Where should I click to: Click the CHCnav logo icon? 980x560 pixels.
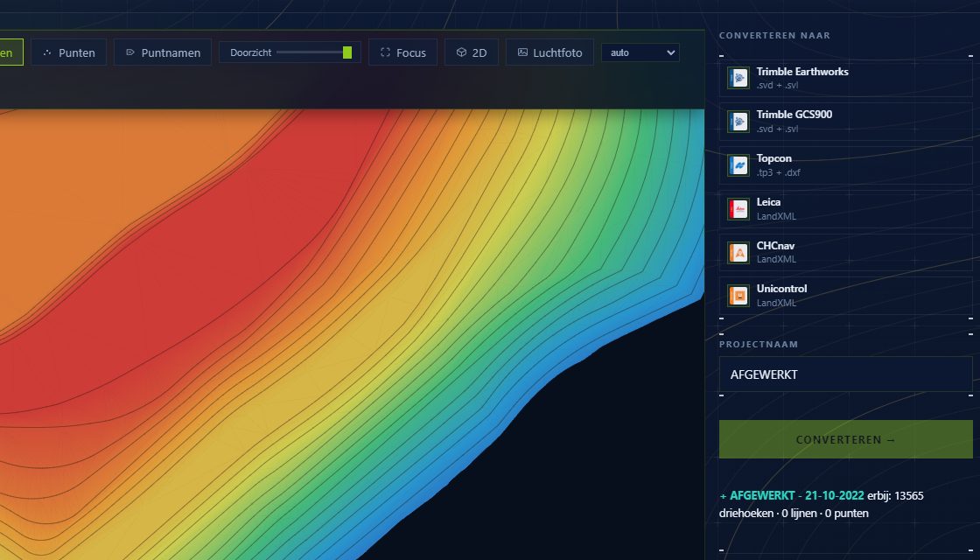(x=738, y=253)
